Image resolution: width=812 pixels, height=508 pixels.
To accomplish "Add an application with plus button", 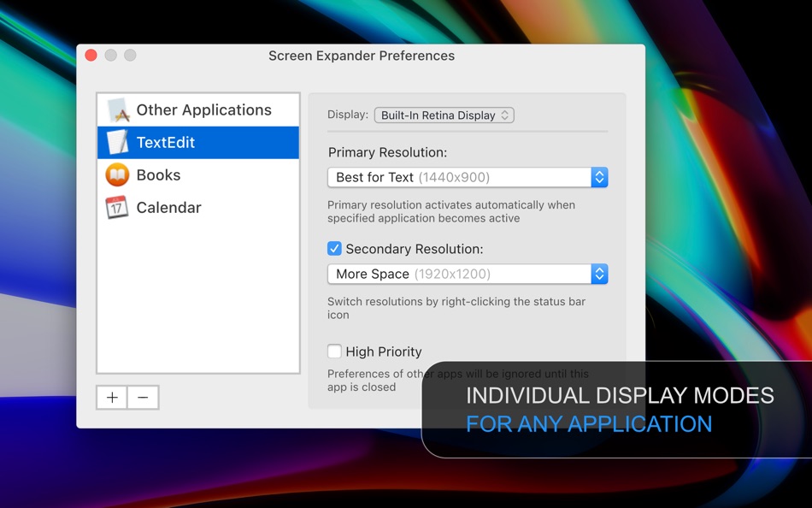I will point(112,398).
